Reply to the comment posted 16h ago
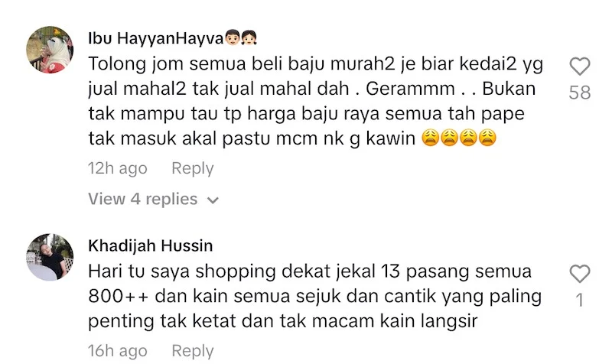This screenshot has height=364, width=612. [x=193, y=350]
